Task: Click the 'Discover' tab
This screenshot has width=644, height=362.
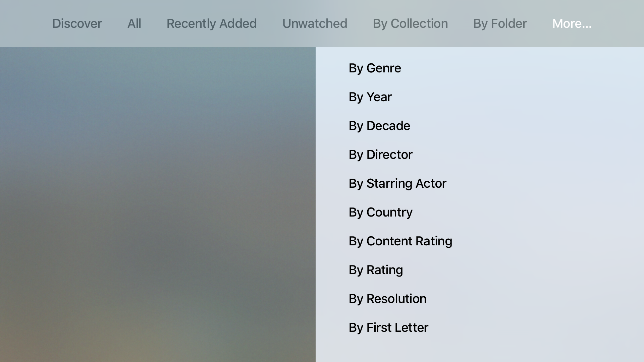Action: pyautogui.click(x=77, y=23)
